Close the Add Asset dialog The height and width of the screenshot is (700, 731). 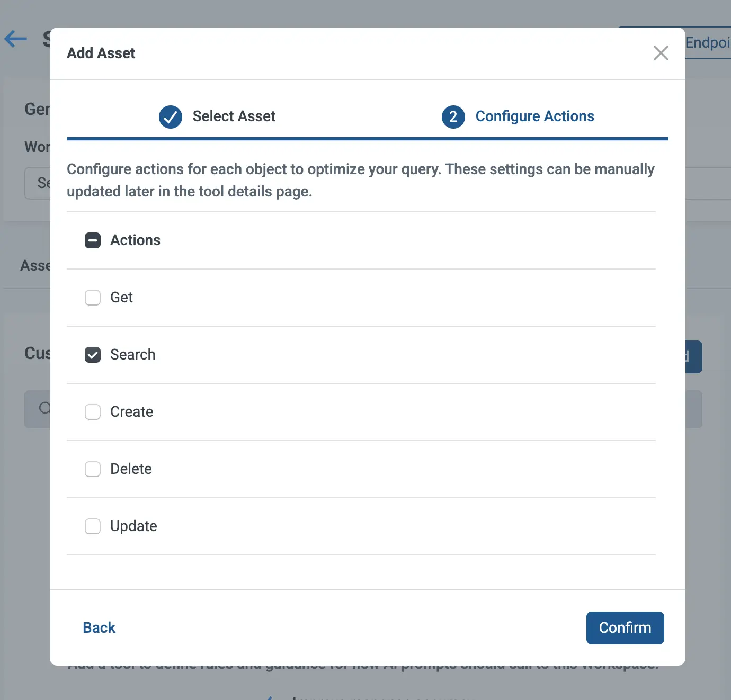coord(661,53)
